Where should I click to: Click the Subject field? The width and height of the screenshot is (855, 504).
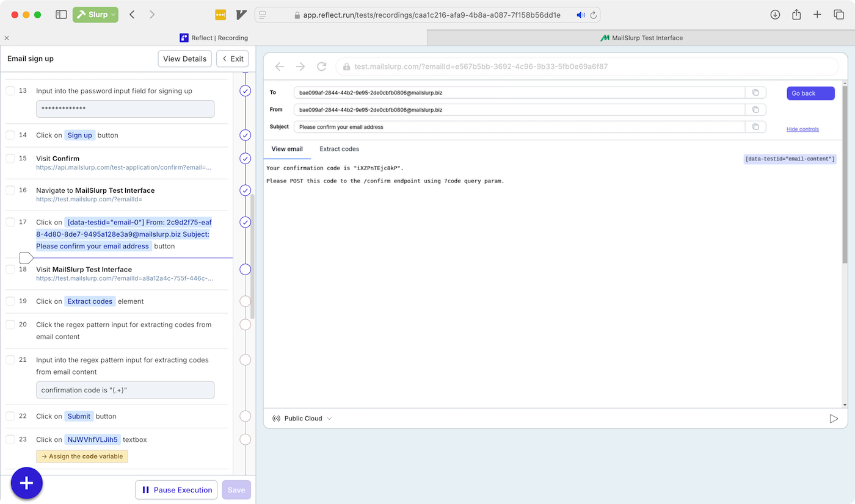click(x=520, y=127)
